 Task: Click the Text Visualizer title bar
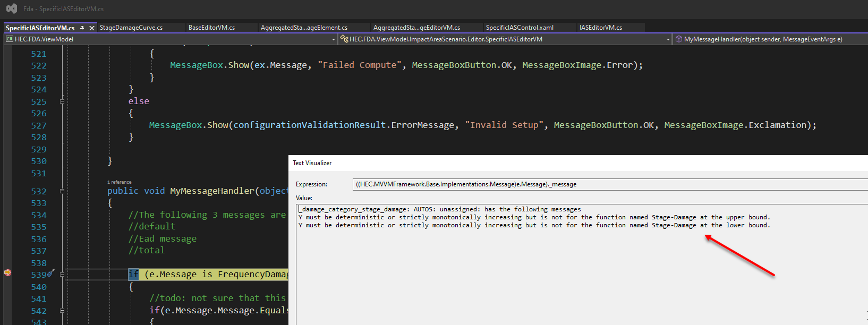[579, 163]
